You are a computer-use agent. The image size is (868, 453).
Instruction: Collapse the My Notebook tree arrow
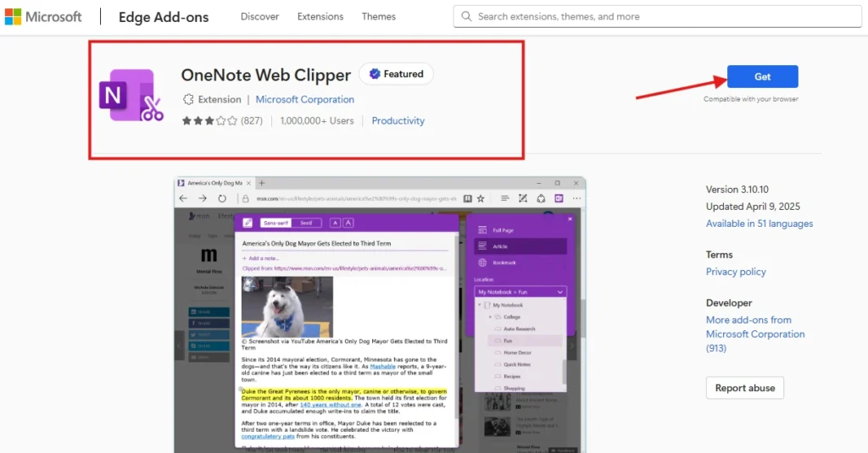pyautogui.click(x=480, y=305)
